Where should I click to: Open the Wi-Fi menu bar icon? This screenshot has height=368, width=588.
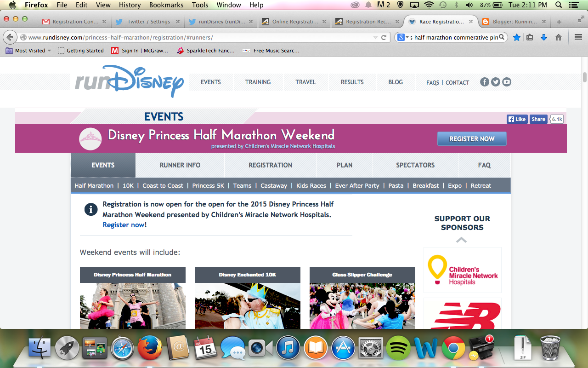coord(429,5)
